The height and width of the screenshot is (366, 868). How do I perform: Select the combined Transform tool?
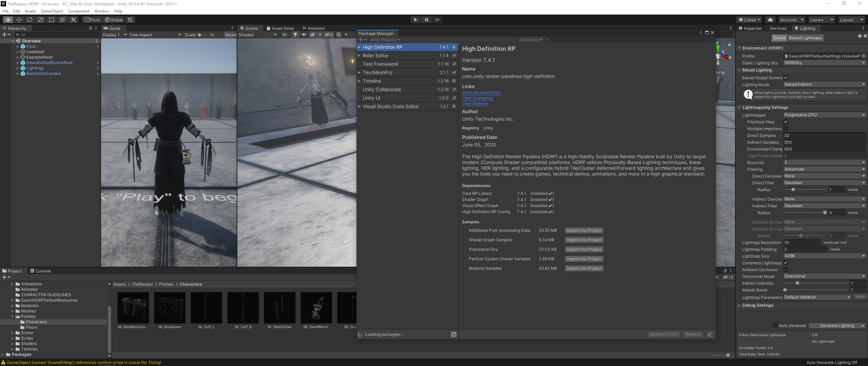click(x=62, y=20)
